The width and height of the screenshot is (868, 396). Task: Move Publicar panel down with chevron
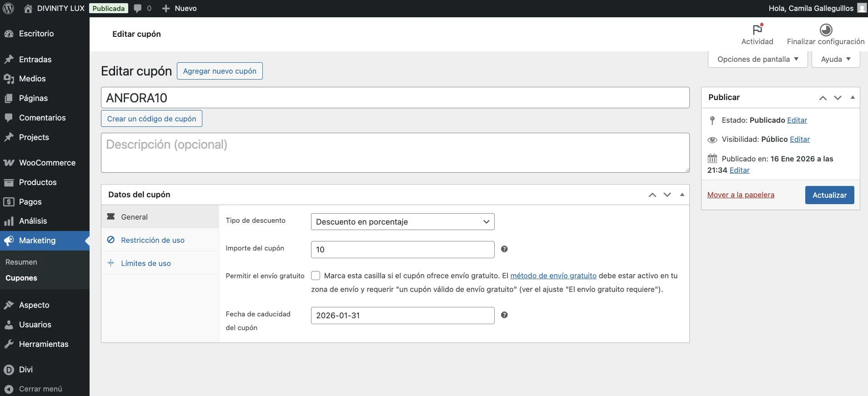click(838, 98)
